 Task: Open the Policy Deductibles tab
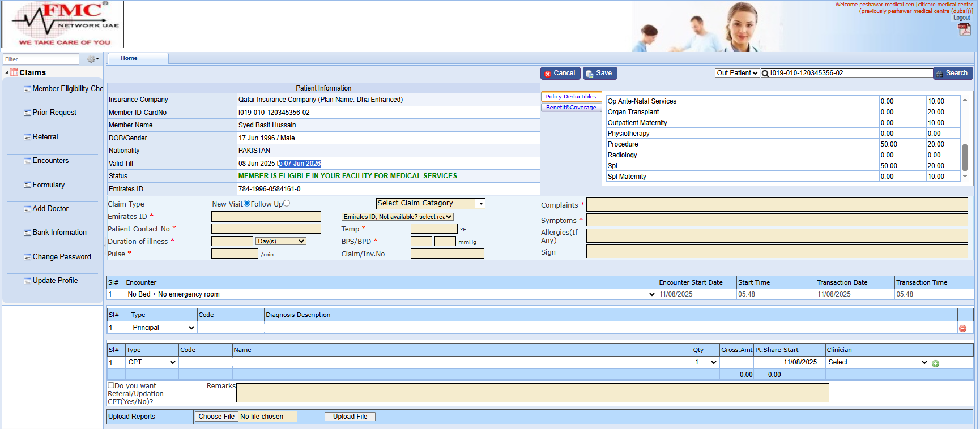pyautogui.click(x=571, y=97)
